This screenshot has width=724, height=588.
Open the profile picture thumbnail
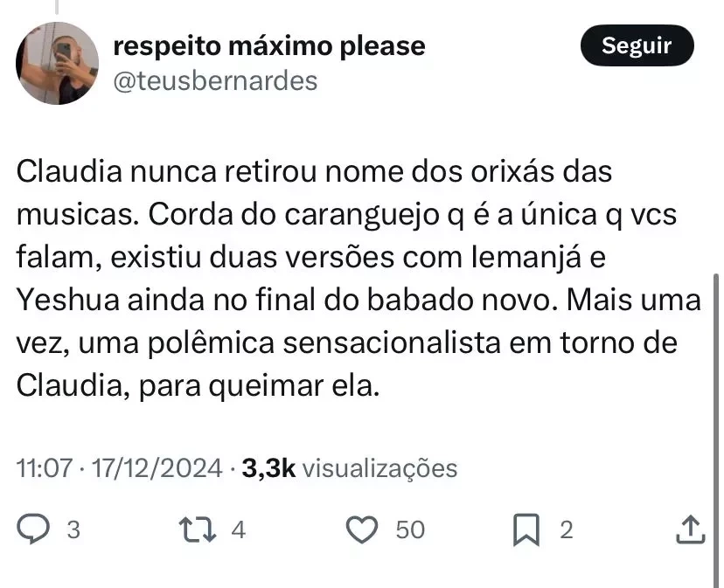(x=57, y=64)
